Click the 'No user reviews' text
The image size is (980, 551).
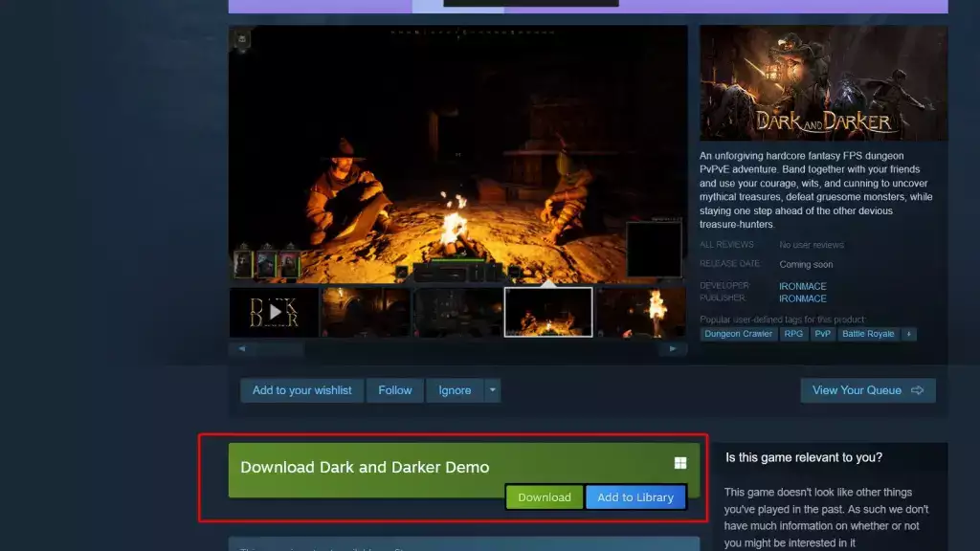pos(812,245)
